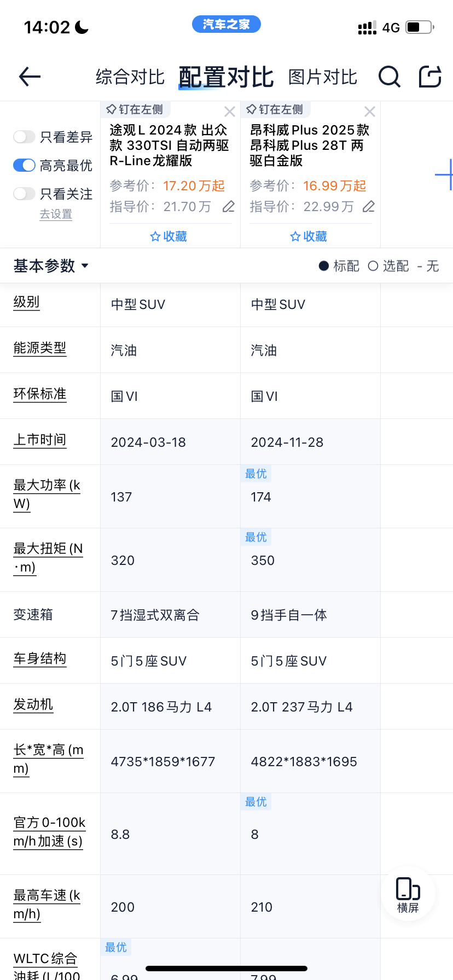This screenshot has width=453, height=980.
Task: Favorite the 昂科威 Plus with 收藏
Action: pyautogui.click(x=309, y=236)
